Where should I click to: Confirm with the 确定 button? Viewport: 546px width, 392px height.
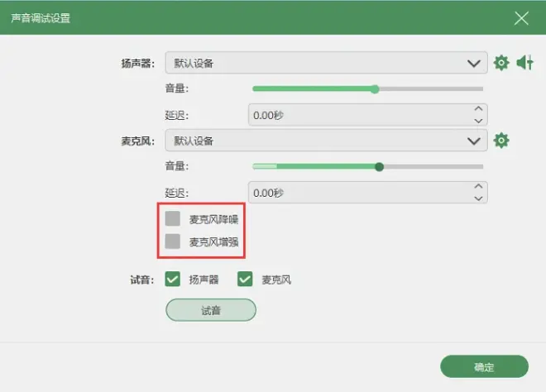[484, 366]
